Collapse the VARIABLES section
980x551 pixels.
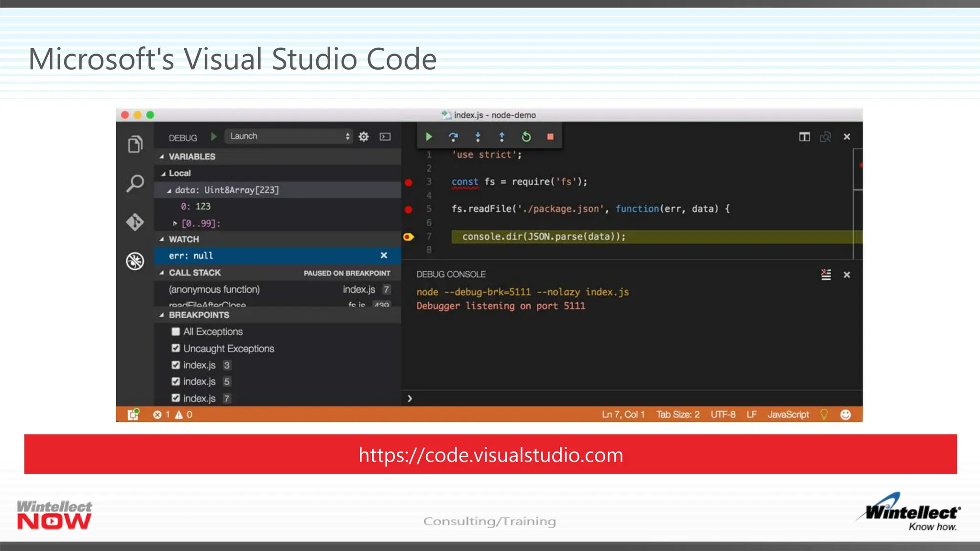coord(162,156)
